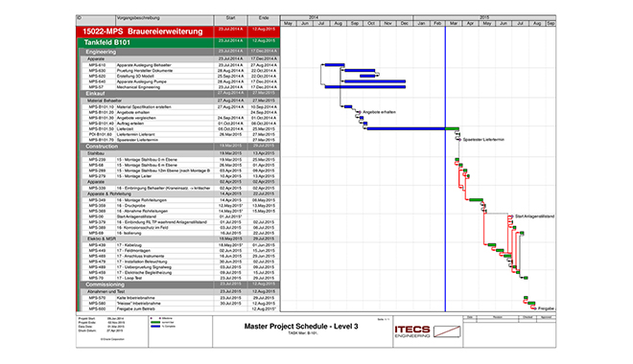Collapse the Einkauf group band

(178, 94)
